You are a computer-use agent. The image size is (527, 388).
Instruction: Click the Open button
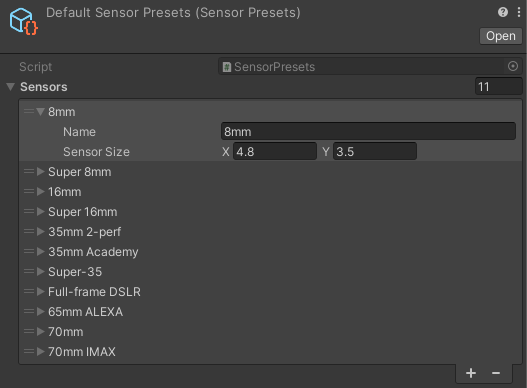click(x=500, y=36)
